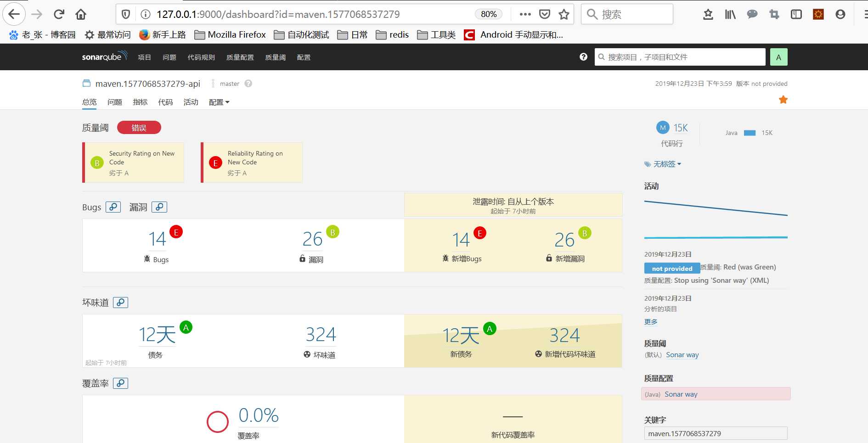
Task: Open the page actions three-dot menu
Action: point(525,14)
